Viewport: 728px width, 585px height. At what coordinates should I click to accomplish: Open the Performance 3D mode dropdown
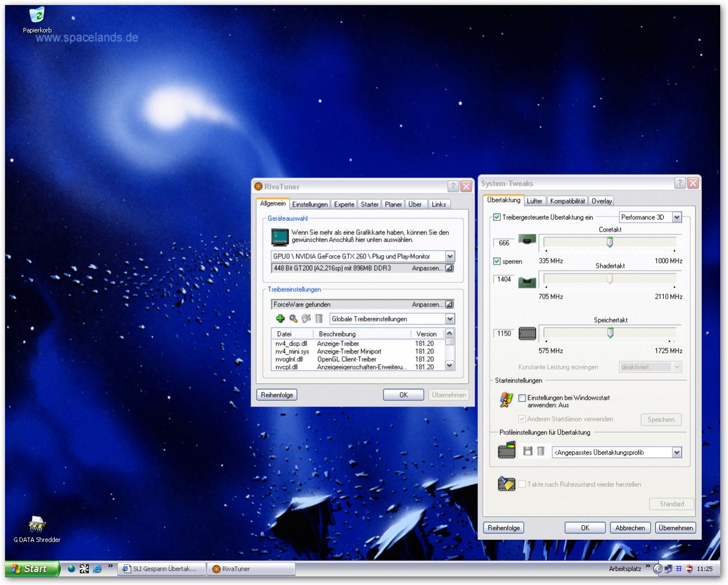click(x=677, y=217)
